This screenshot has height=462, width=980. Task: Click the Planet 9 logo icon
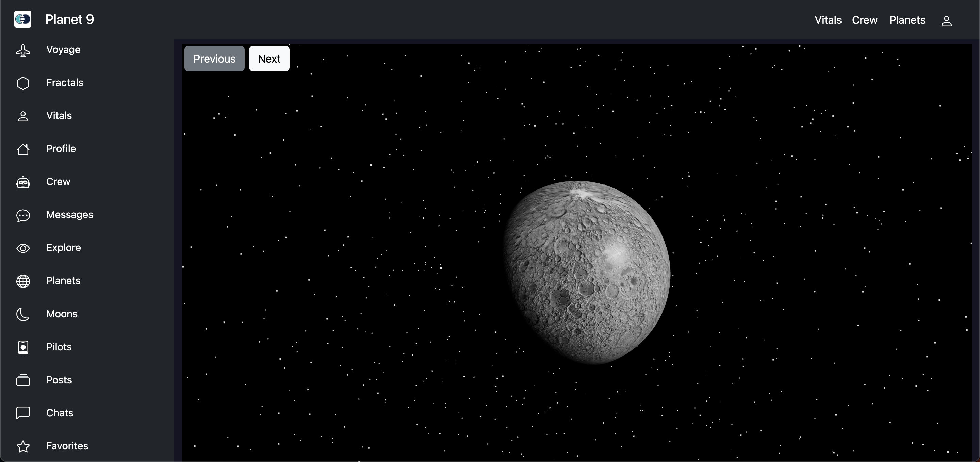point(23,19)
